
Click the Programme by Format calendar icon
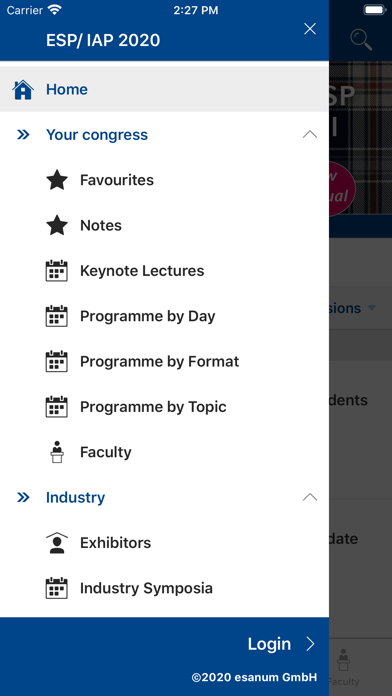[57, 361]
